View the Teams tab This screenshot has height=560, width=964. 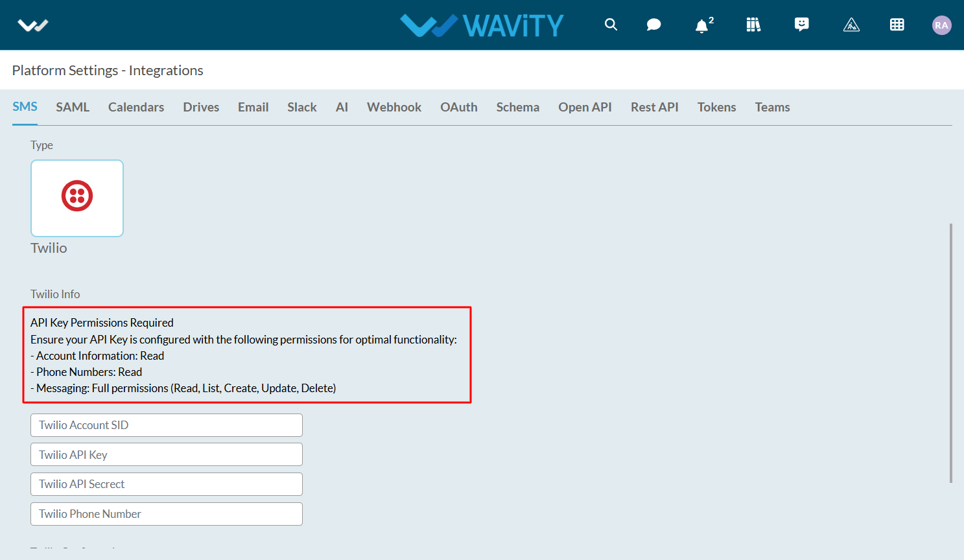(x=772, y=107)
